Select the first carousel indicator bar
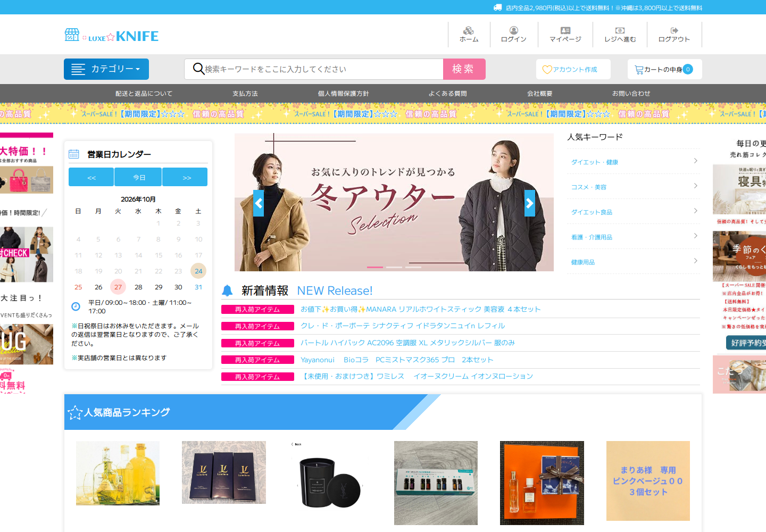The width and height of the screenshot is (766, 532). point(375,267)
